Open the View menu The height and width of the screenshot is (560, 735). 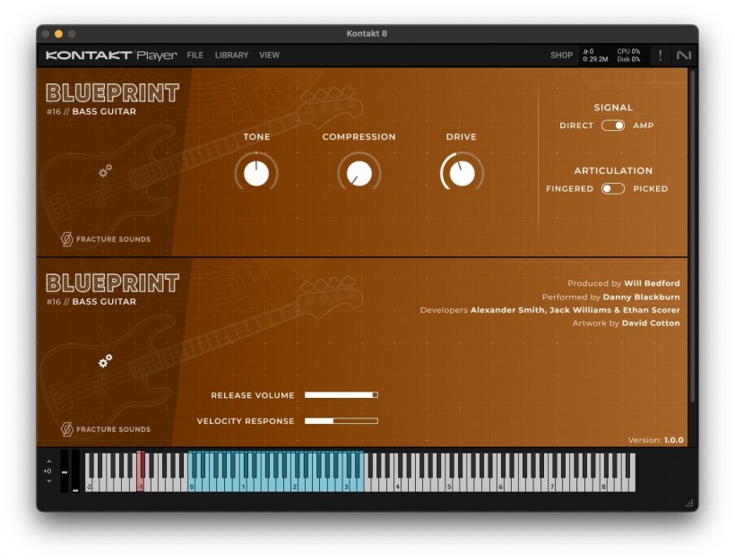(x=269, y=56)
